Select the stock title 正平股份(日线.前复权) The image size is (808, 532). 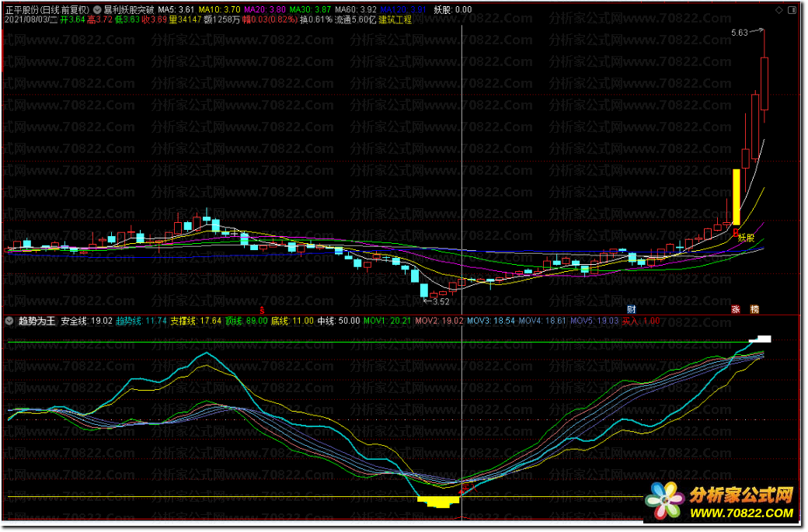[47, 9]
